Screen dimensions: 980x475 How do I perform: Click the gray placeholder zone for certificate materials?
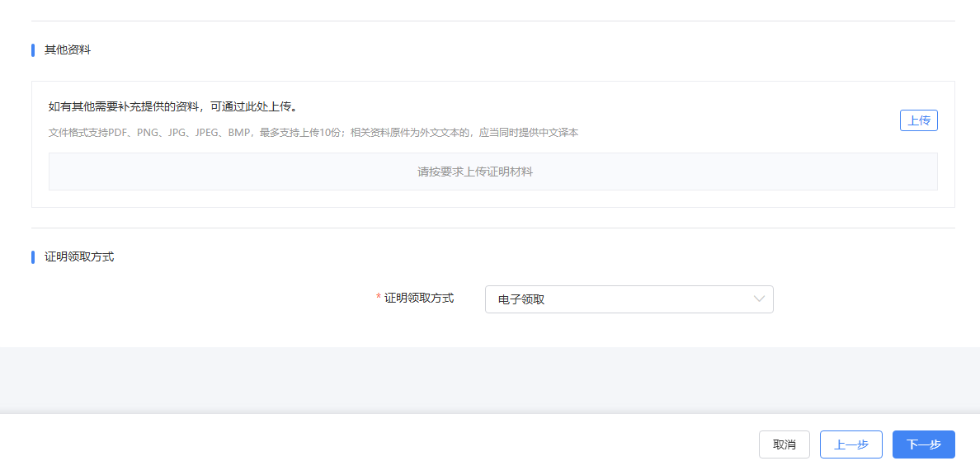click(493, 171)
